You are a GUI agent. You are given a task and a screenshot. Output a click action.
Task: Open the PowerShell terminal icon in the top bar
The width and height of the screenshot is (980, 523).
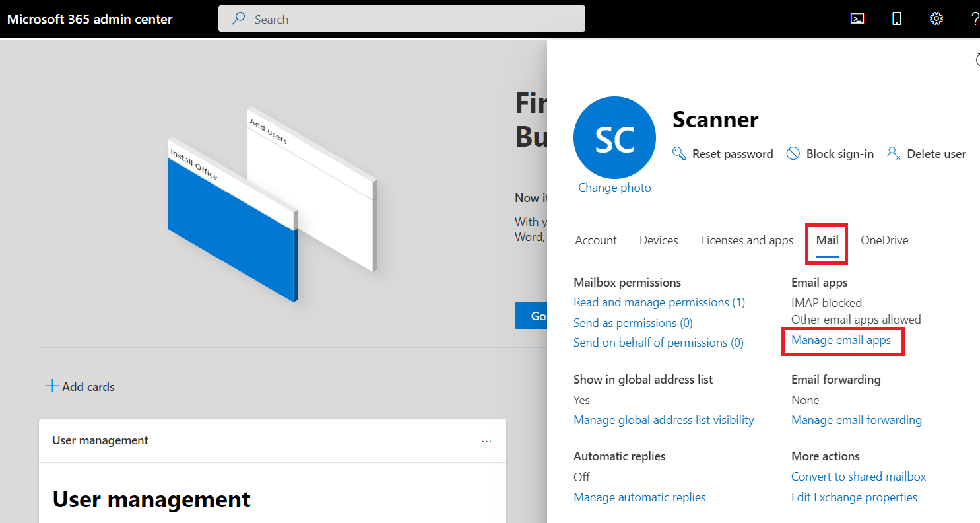pyautogui.click(x=857, y=18)
